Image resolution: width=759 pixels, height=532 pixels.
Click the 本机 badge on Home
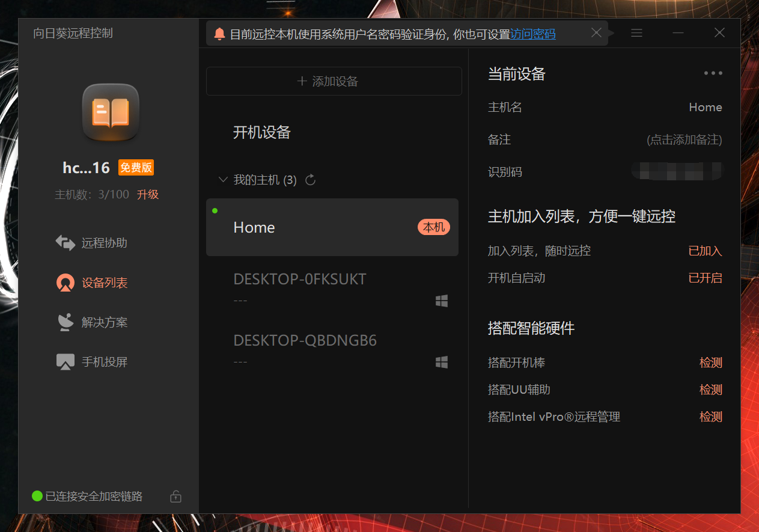[x=434, y=227]
